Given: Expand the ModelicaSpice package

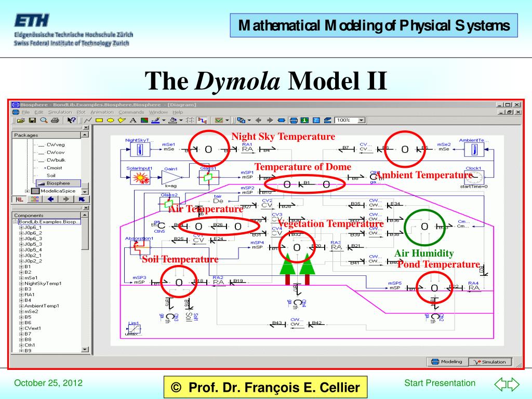Looking at the screenshot, I should (27, 191).
